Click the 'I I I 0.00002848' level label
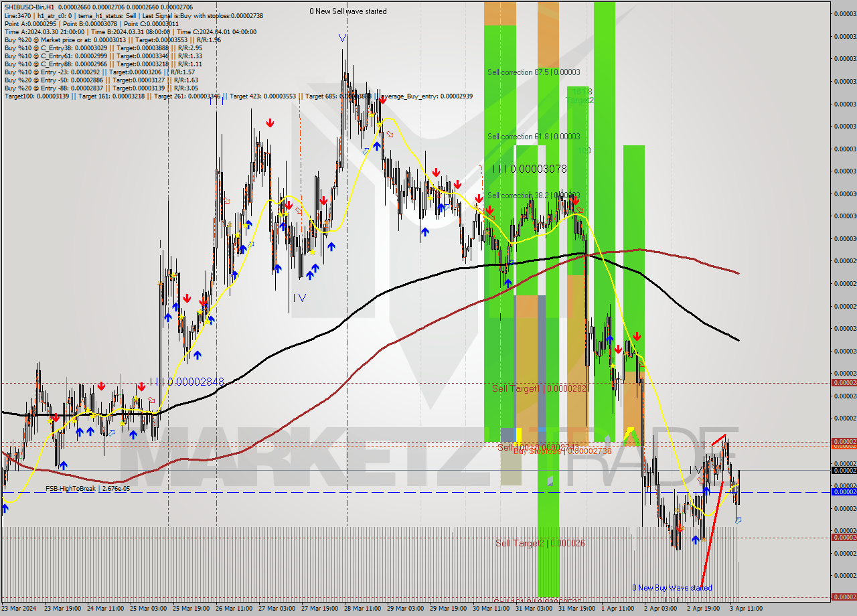The height and width of the screenshot is (616, 857). (186, 382)
